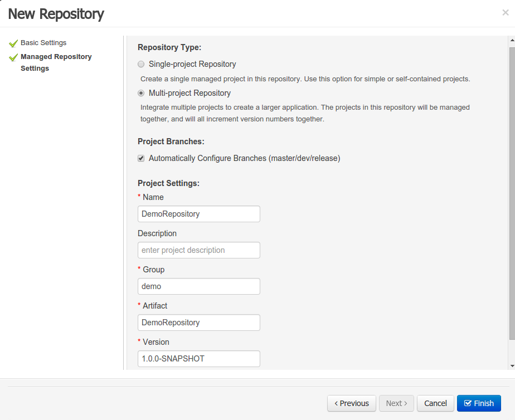The image size is (515, 420).
Task: Click the checkmark beside Managed Repository Settings
Action: [x=13, y=57]
